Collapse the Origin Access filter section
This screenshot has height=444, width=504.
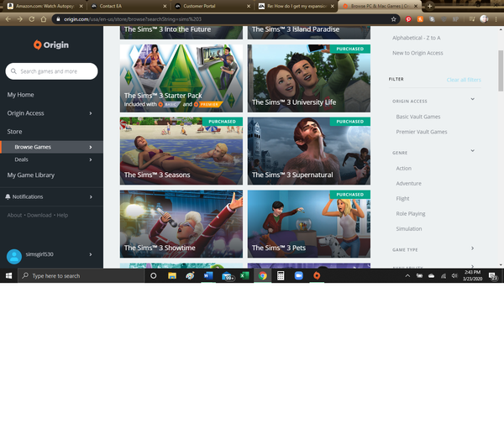pos(472,99)
